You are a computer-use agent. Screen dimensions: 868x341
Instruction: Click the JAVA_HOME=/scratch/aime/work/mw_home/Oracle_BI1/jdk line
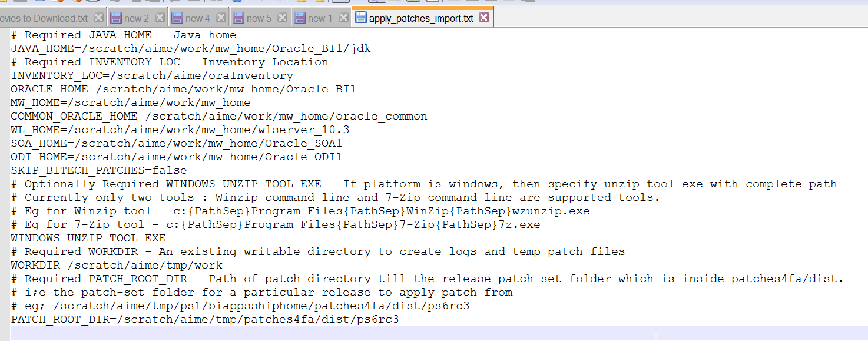[191, 48]
